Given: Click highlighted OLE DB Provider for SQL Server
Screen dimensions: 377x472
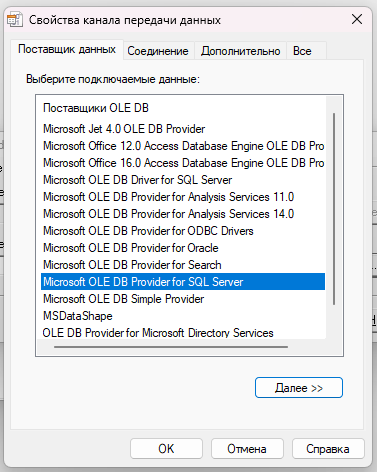Looking at the screenshot, I should click(183, 282).
